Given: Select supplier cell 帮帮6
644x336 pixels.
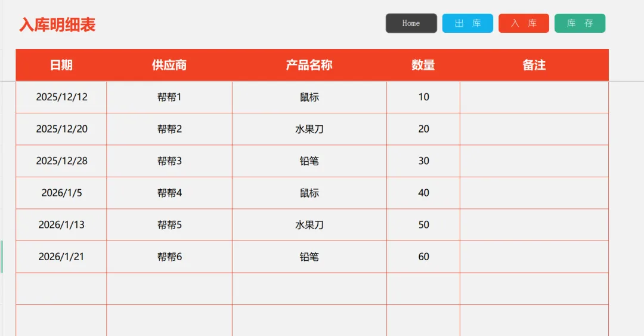Looking at the screenshot, I should [169, 257].
